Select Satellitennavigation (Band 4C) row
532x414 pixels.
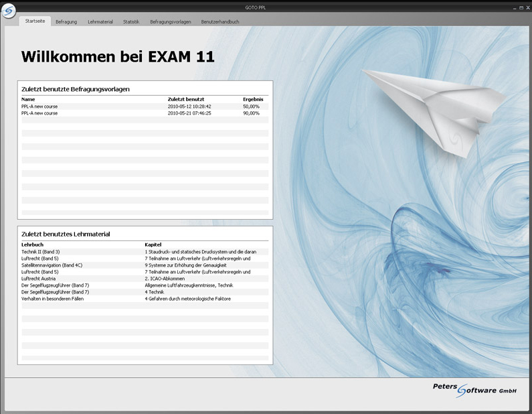(145, 265)
